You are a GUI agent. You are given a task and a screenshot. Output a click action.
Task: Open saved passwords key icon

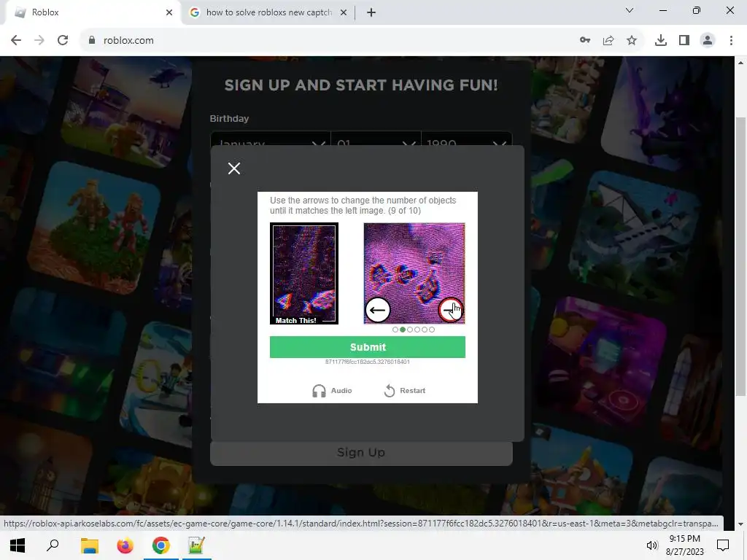pyautogui.click(x=585, y=41)
